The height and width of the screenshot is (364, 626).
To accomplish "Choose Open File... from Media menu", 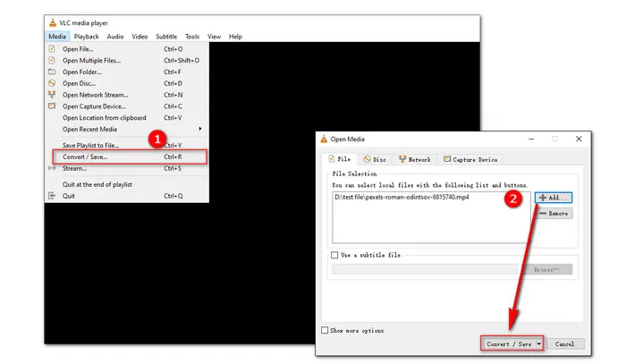I will 127,49.
